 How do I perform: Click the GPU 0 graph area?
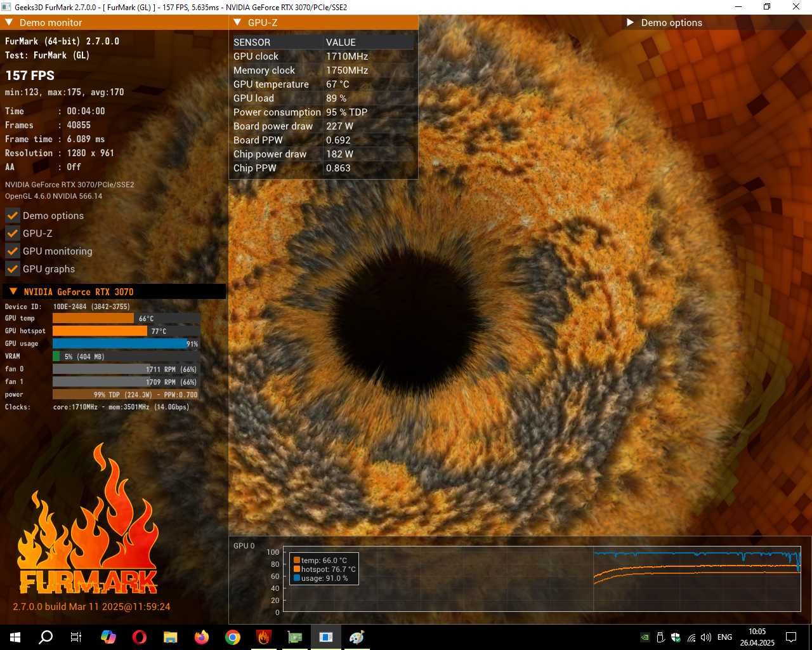tap(542, 579)
